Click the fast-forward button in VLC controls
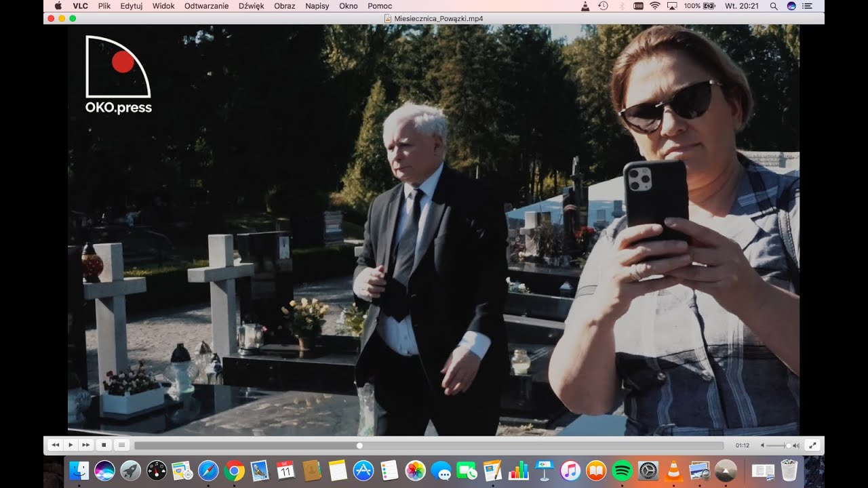The image size is (868, 488). coord(86,445)
